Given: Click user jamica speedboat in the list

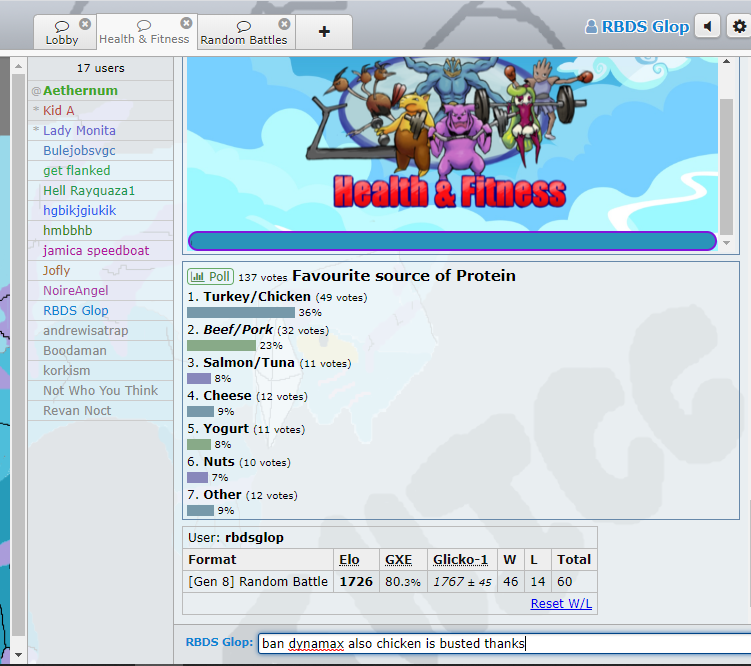Looking at the screenshot, I should [96, 251].
